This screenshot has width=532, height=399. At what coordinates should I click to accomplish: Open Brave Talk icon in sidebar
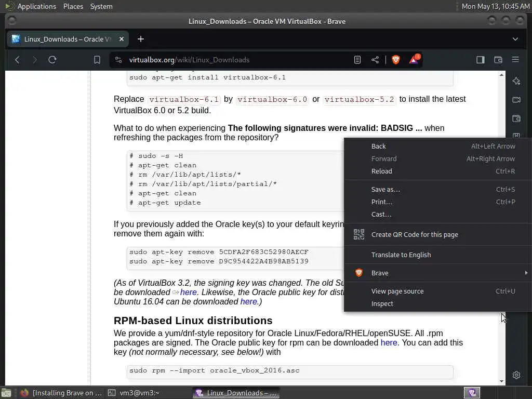516,100
